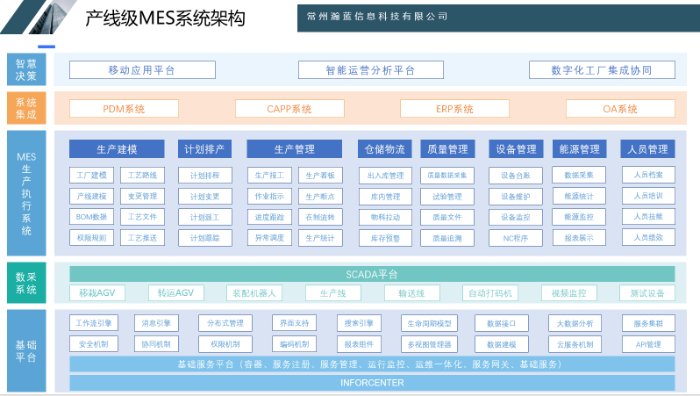This screenshot has width=700, height=396.
Task: Click the 质量文件 box
Action: pyautogui.click(x=447, y=217)
